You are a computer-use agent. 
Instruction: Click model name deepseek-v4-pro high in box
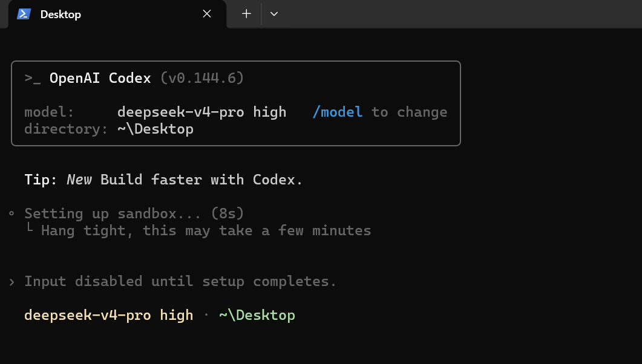[x=202, y=112]
